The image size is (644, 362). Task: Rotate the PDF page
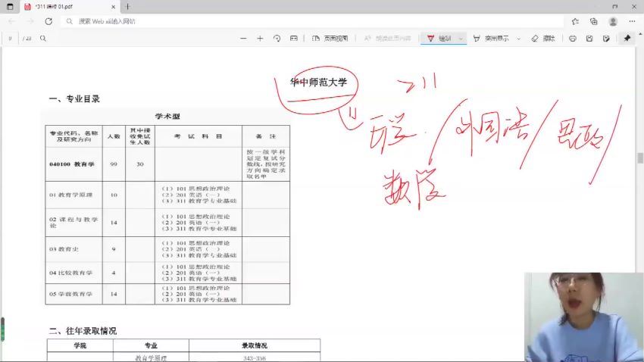277,38
